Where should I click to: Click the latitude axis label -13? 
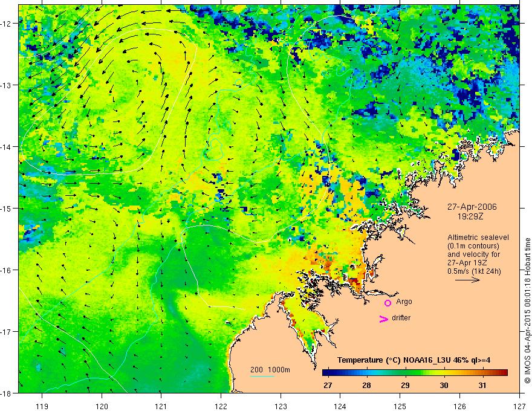tap(6, 85)
